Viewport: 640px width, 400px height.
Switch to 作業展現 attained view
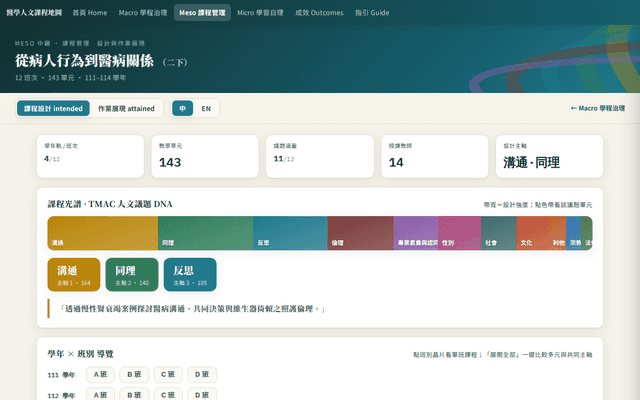[x=126, y=109]
